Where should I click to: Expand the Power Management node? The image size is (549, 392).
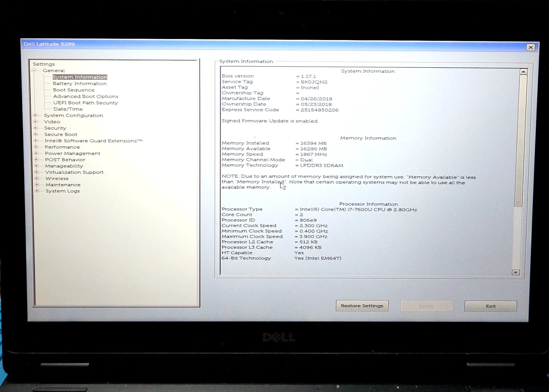pyautogui.click(x=36, y=153)
